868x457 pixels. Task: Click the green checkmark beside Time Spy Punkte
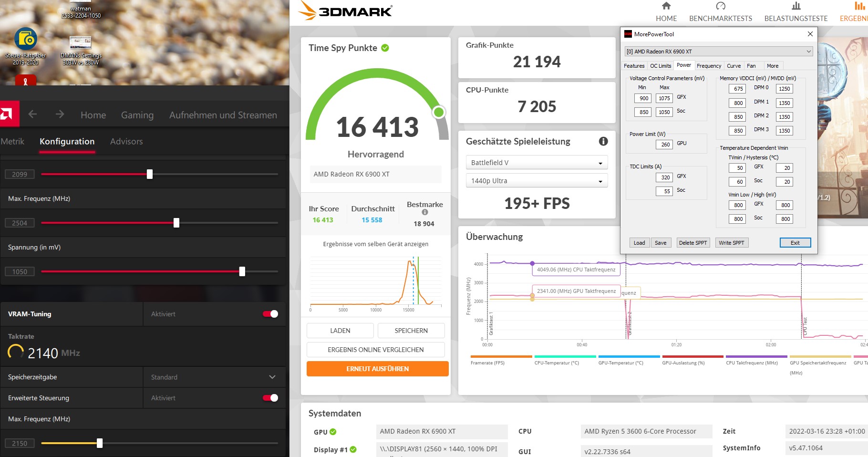385,48
